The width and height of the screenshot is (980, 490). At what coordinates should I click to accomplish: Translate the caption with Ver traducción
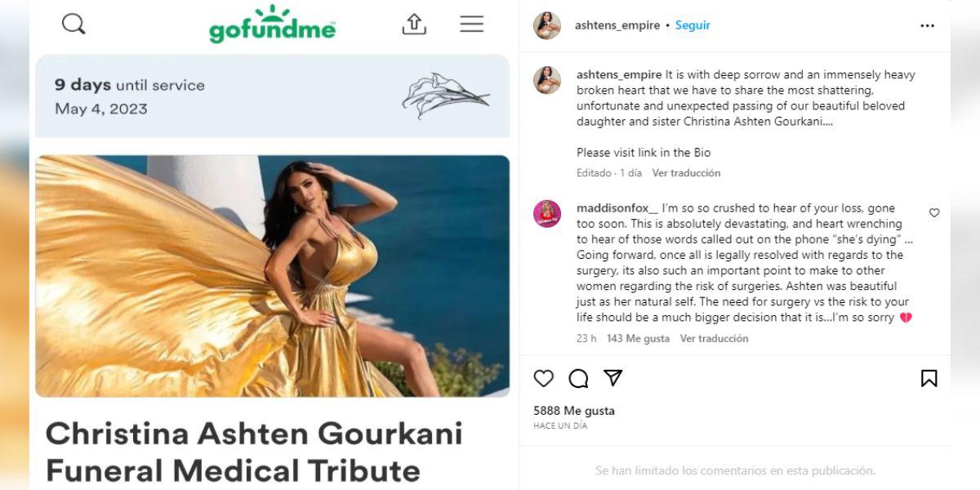coord(686,173)
